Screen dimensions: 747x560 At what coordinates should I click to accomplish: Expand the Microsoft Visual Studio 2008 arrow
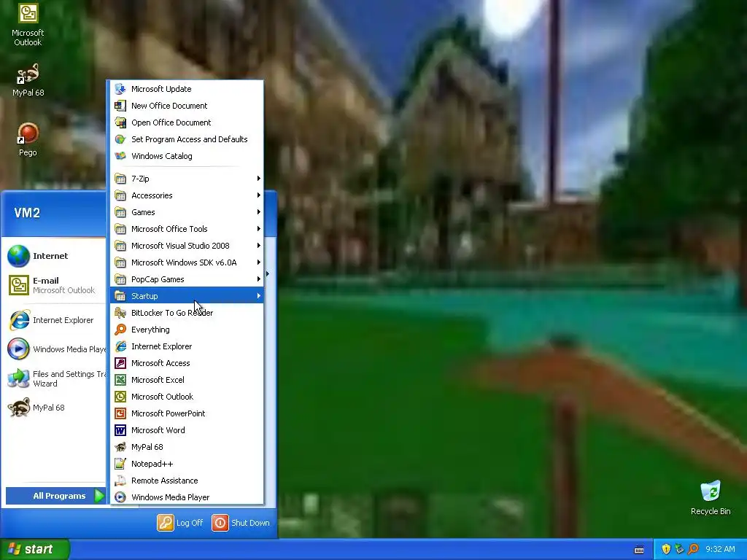coord(259,246)
